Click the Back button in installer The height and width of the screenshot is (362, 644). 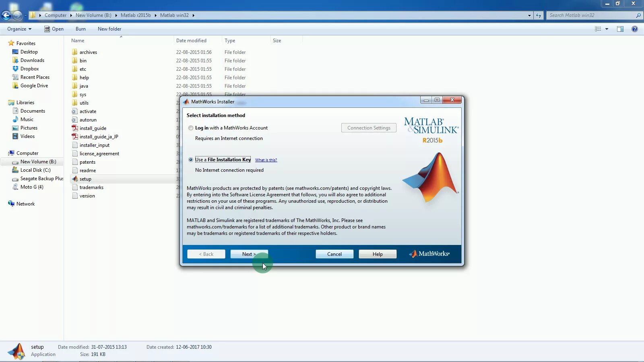coord(206,254)
